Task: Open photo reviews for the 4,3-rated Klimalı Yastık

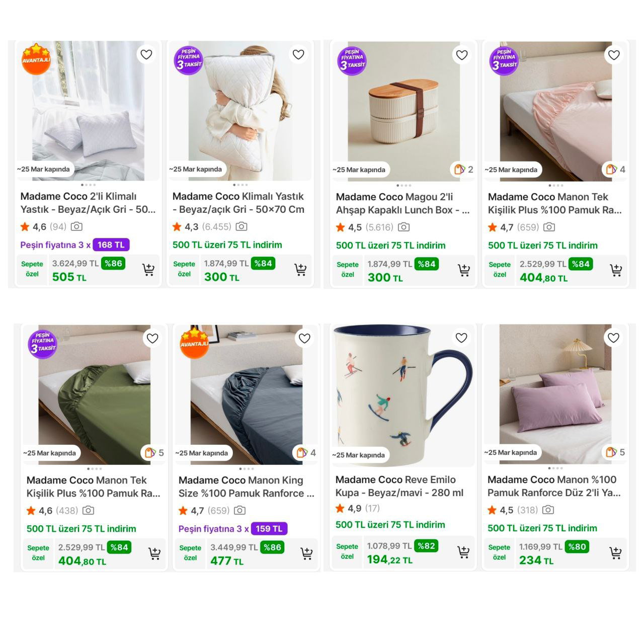Action: coord(242,227)
